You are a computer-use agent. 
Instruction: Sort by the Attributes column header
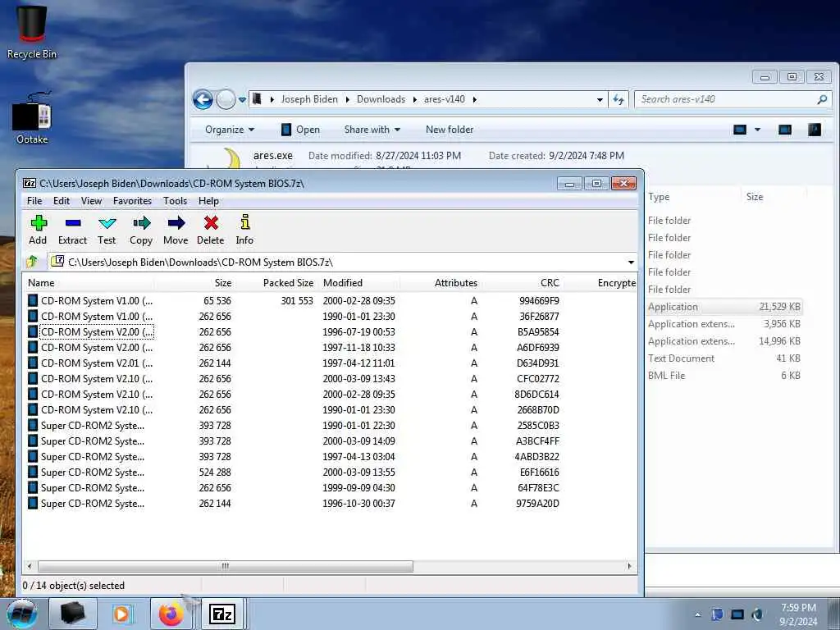pos(455,283)
